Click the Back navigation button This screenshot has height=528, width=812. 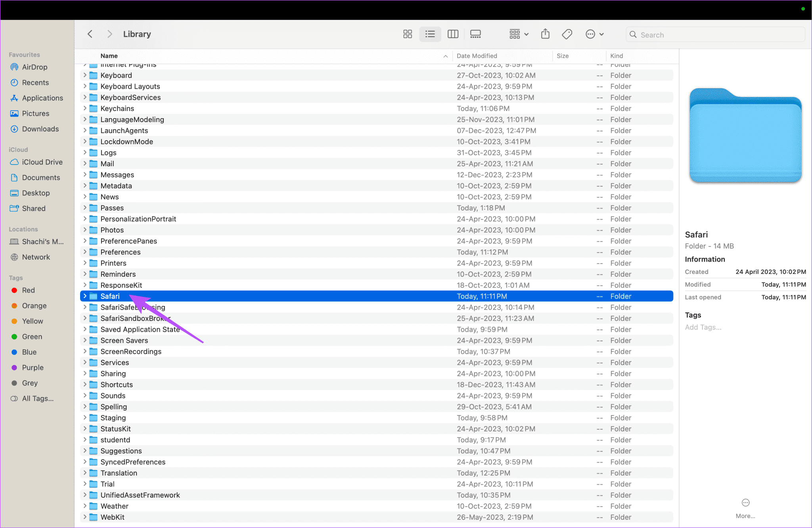90,34
